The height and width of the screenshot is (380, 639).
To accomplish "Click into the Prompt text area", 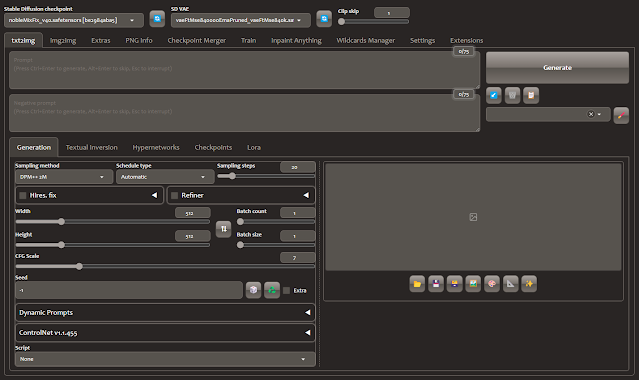I will 244,70.
